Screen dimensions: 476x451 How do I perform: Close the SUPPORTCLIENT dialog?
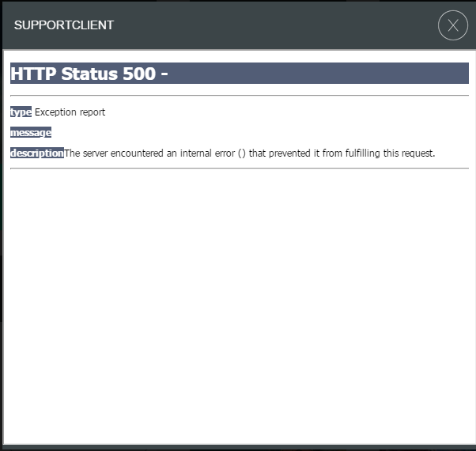[453, 25]
